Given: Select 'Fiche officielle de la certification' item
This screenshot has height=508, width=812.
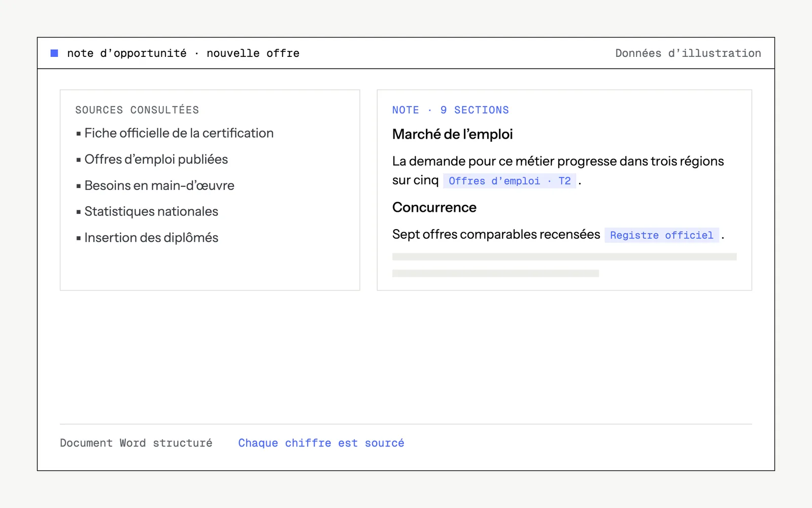Looking at the screenshot, I should [175, 133].
